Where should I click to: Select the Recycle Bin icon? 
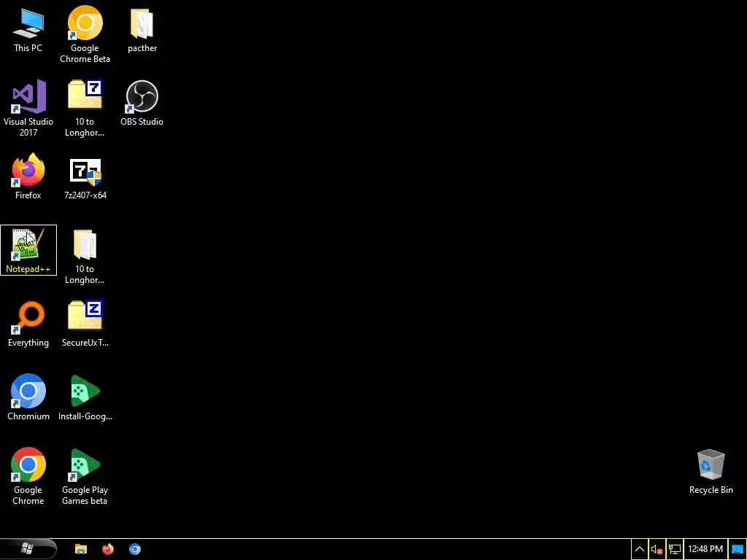click(x=711, y=472)
